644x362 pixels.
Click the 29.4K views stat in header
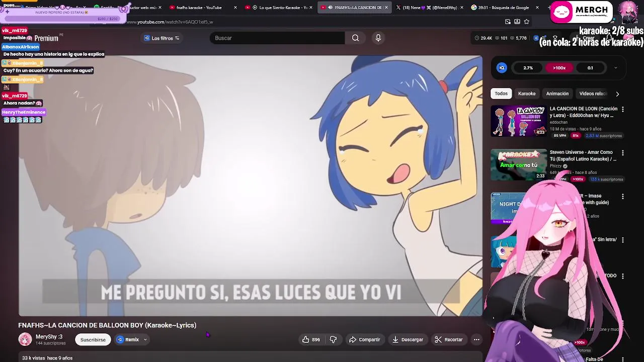click(484, 38)
